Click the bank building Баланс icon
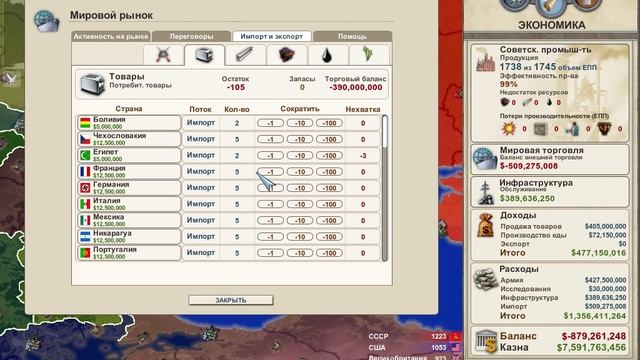Screen dimensions: 640x360 pos(486,342)
